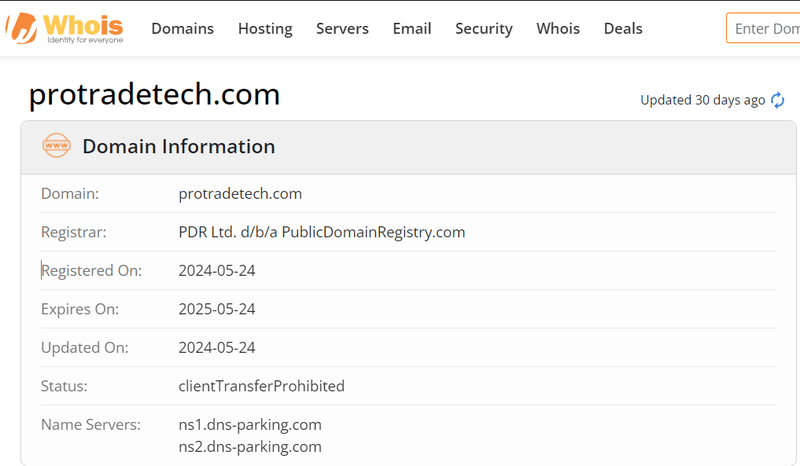The height and width of the screenshot is (466, 800).
Task: Click the orange www globe icon
Action: (57, 145)
